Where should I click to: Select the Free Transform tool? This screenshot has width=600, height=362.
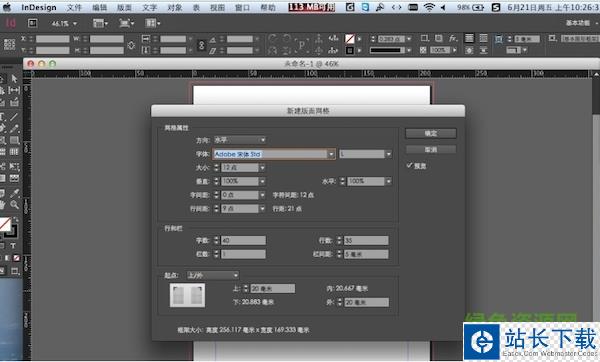pyautogui.click(x=14, y=166)
